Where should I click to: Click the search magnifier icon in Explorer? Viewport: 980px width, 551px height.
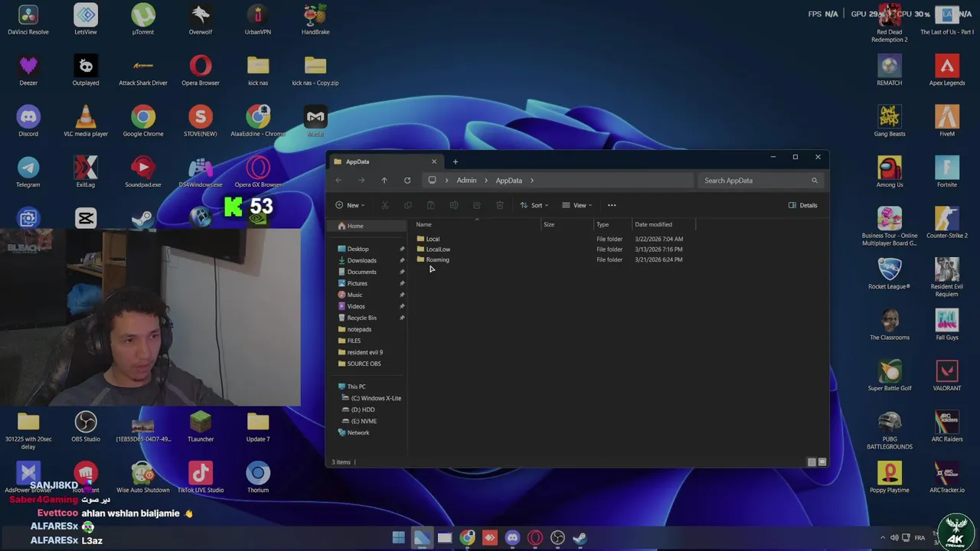click(x=815, y=181)
